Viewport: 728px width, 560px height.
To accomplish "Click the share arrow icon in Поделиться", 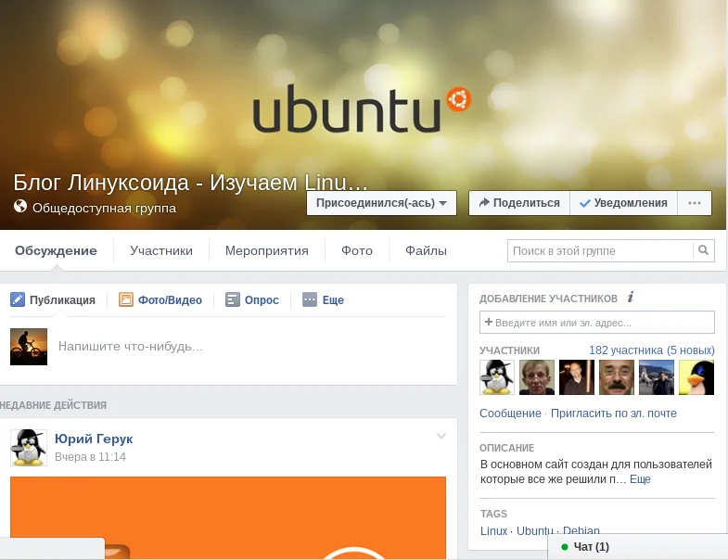I will pyautogui.click(x=484, y=202).
